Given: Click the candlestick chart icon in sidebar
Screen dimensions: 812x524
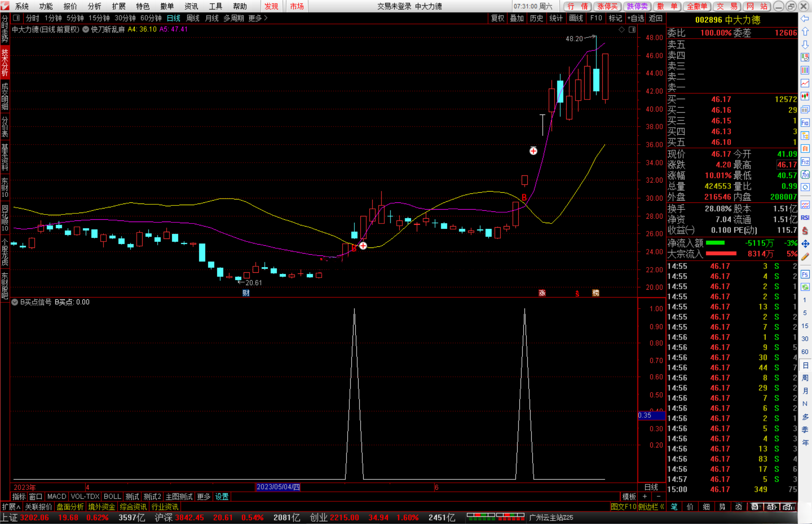Looking at the screenshot, I should pos(805,97).
